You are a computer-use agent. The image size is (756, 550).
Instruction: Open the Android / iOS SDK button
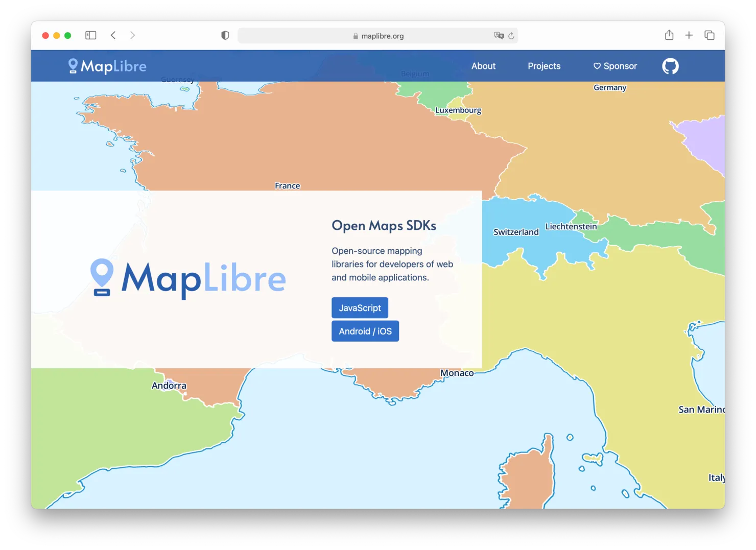pos(365,330)
